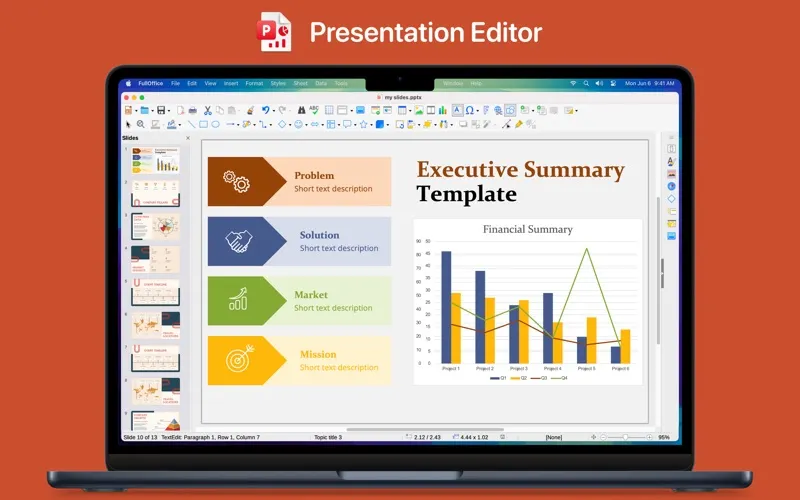This screenshot has height=500, width=800.
Task: Select the callout speech bubble tool
Action: 347,124
